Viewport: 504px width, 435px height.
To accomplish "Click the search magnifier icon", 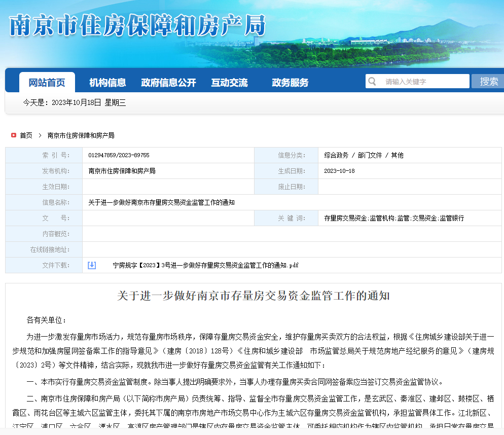I will pos(372,81).
